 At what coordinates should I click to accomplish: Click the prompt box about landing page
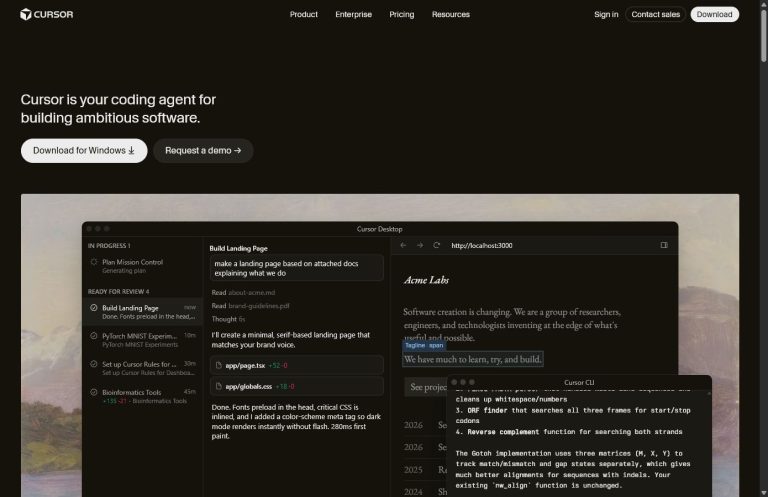tap(296, 268)
